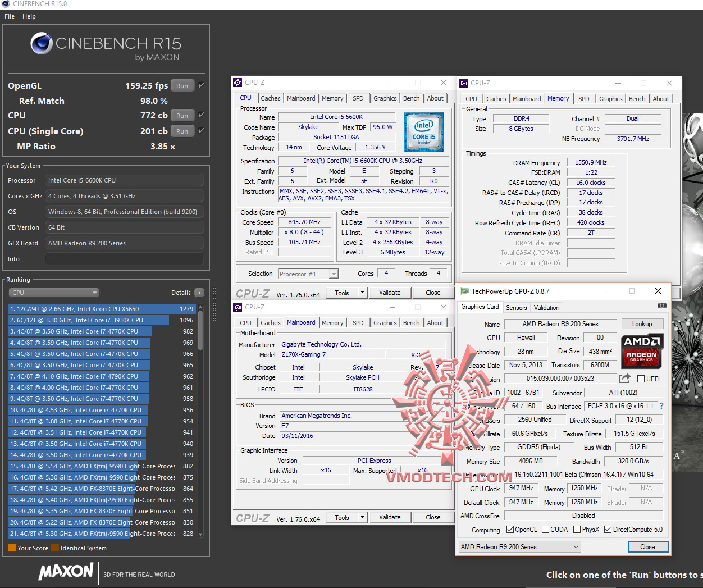Image resolution: width=703 pixels, height=588 pixels.
Task: Switch to Caches tab in CPU window
Action: pyautogui.click(x=270, y=98)
